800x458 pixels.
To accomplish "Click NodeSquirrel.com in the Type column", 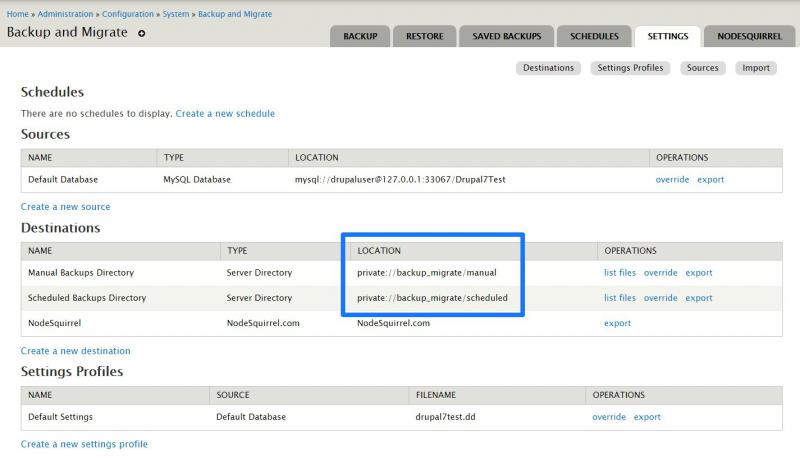I will [x=263, y=323].
